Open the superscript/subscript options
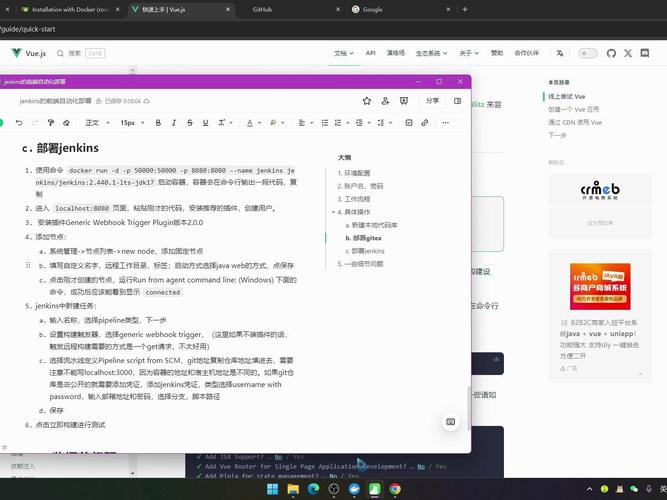 click(222, 123)
